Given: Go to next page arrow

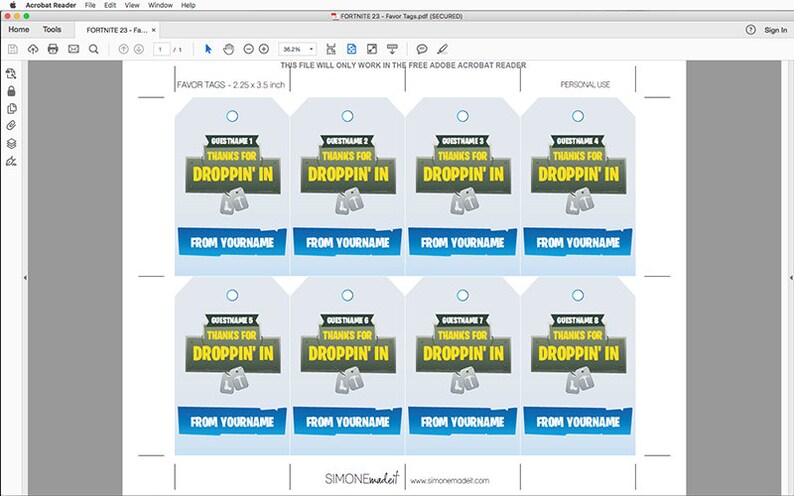Looking at the screenshot, I should tap(138, 49).
